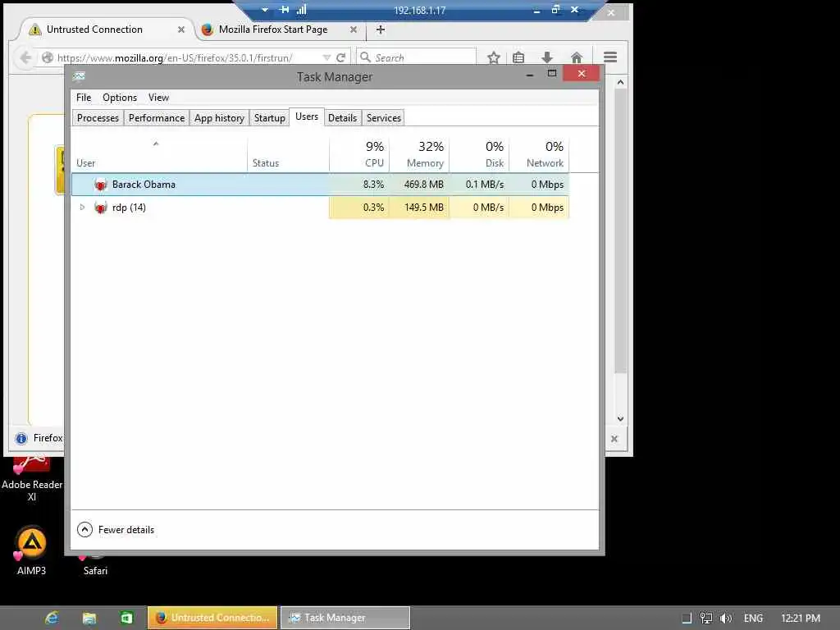Click the 469.8 MB memory value
Image resolution: width=840 pixels, height=630 pixels.
pyautogui.click(x=424, y=185)
